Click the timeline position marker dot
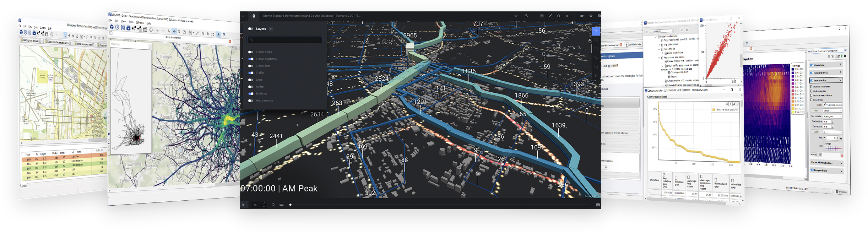 coord(291,205)
